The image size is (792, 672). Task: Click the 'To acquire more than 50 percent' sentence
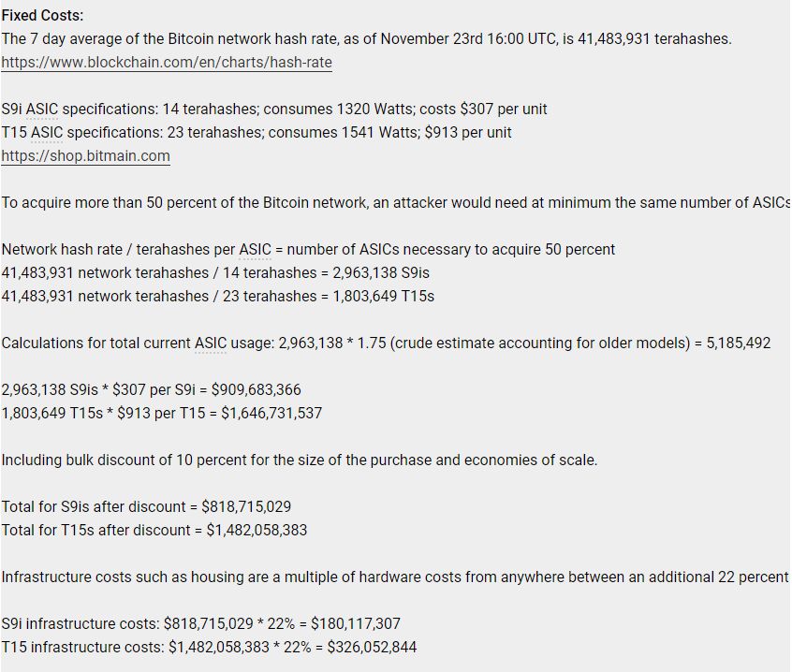(x=395, y=202)
